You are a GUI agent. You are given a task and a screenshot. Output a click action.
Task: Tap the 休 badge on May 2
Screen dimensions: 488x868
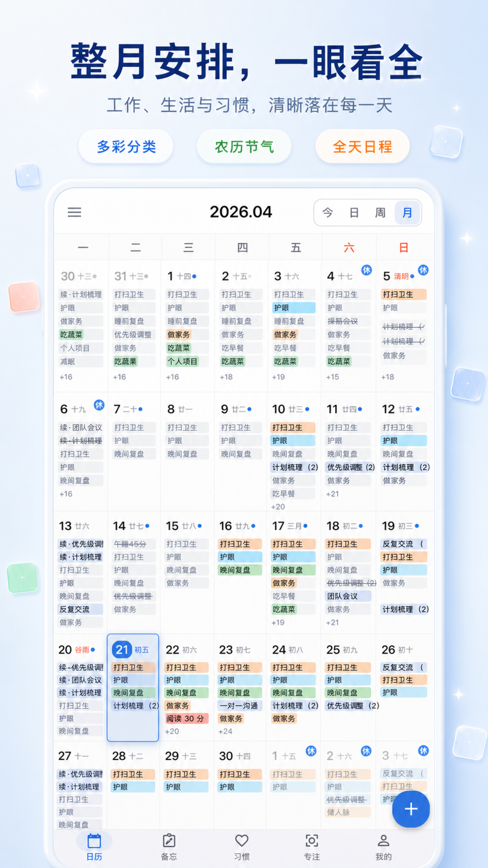click(366, 751)
